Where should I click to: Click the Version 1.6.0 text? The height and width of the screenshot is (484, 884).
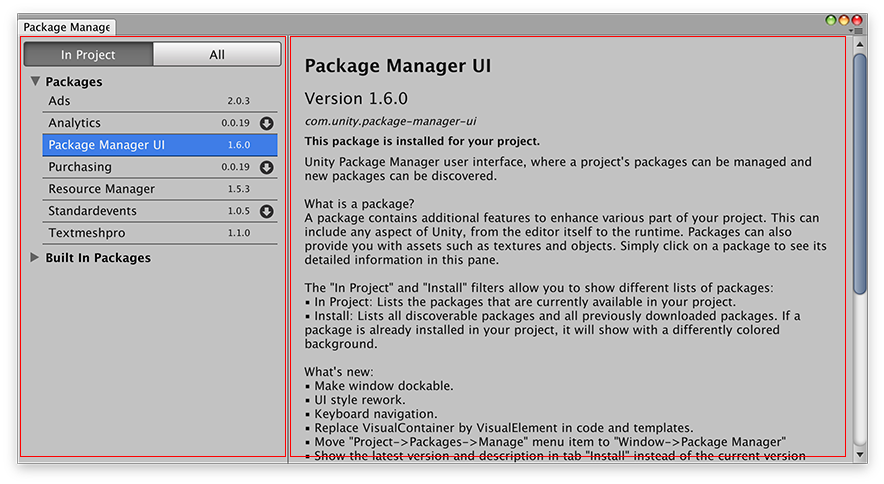tap(356, 98)
